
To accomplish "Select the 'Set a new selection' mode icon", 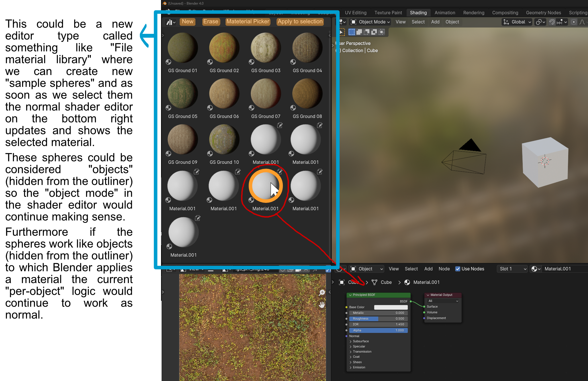I will click(352, 32).
